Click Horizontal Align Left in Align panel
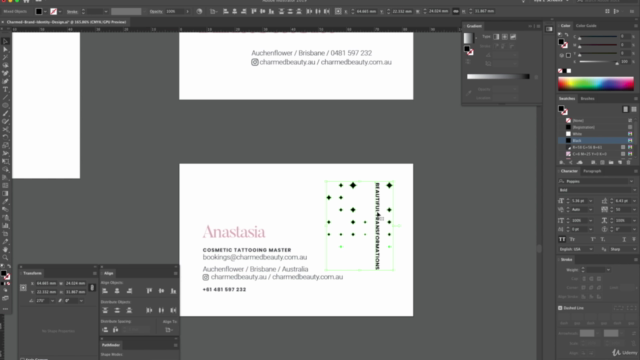Viewport: 640px width, 360px height. point(105,291)
